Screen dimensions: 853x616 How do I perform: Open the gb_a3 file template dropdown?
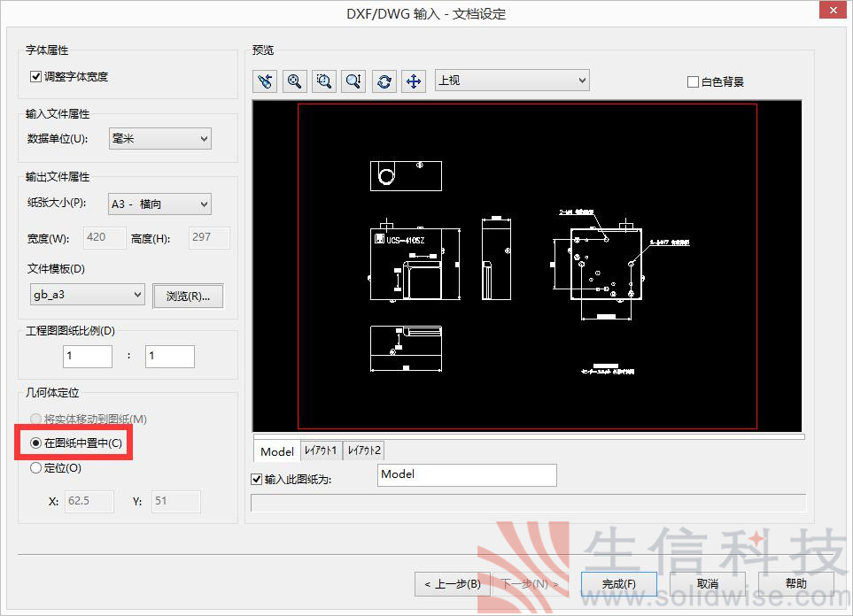click(87, 295)
